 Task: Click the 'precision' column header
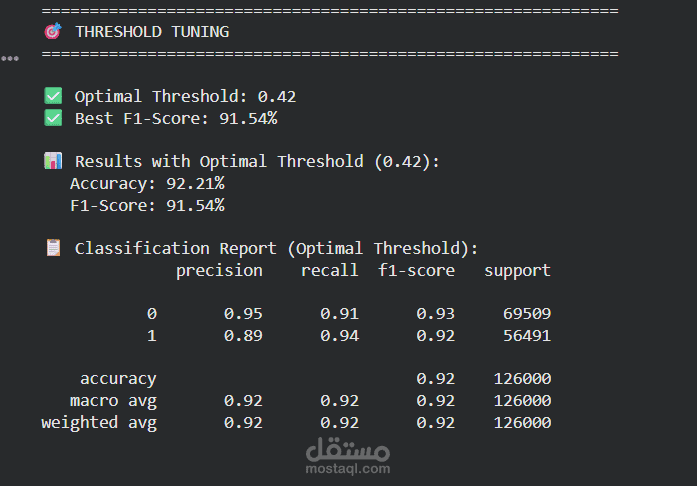[219, 271]
